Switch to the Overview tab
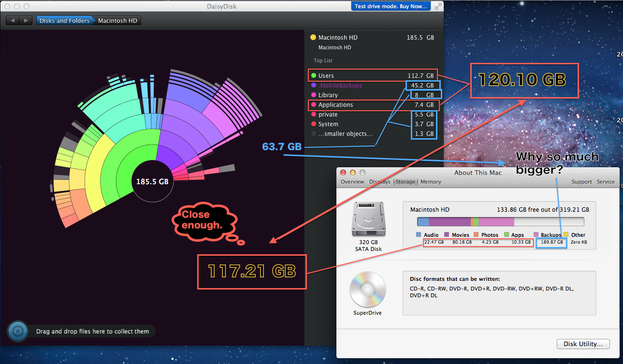This screenshot has height=364, width=623. click(352, 182)
